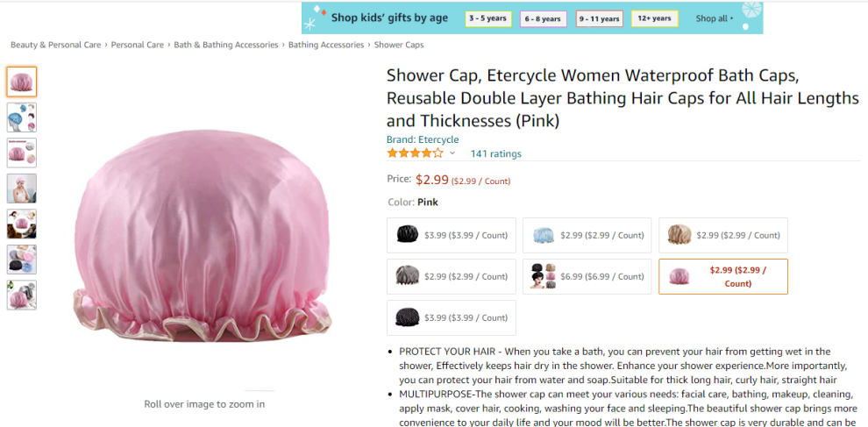Click the 3 - 5 years banner button
868x427 pixels.
[x=487, y=18]
